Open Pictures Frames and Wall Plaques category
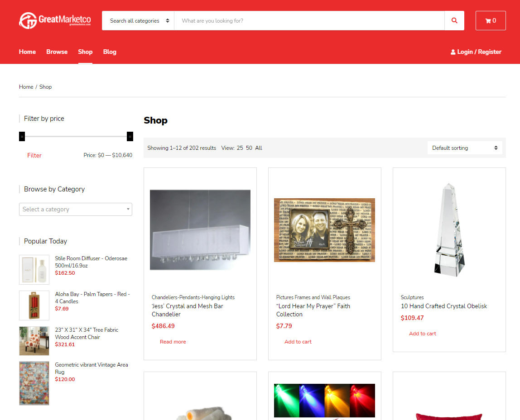The width and height of the screenshot is (520, 420). 313,297
